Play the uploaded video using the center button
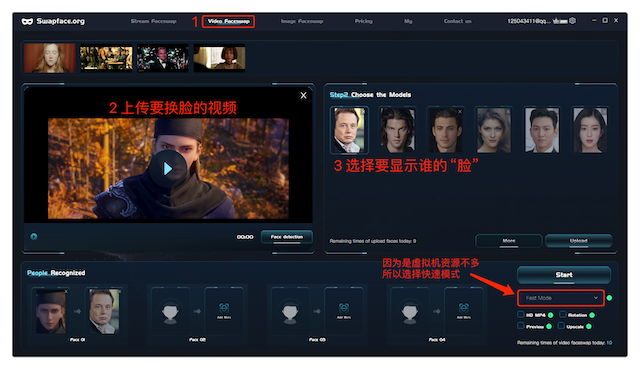This screenshot has height=369, width=640. coord(168,169)
